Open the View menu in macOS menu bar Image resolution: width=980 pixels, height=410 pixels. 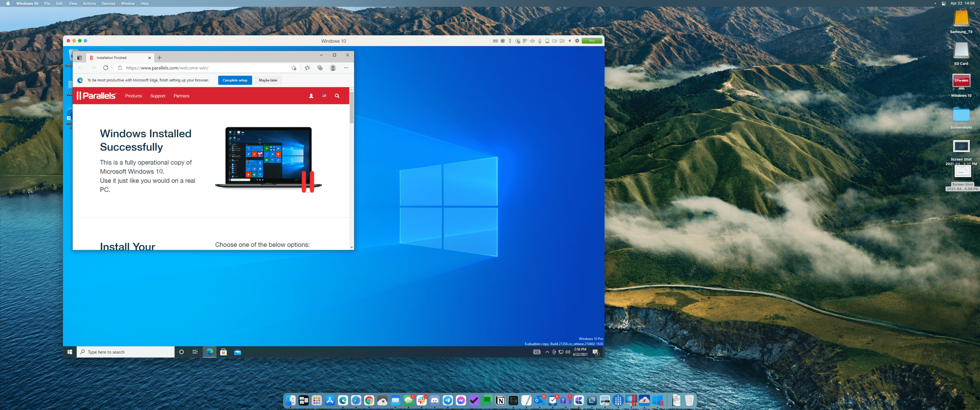click(73, 3)
